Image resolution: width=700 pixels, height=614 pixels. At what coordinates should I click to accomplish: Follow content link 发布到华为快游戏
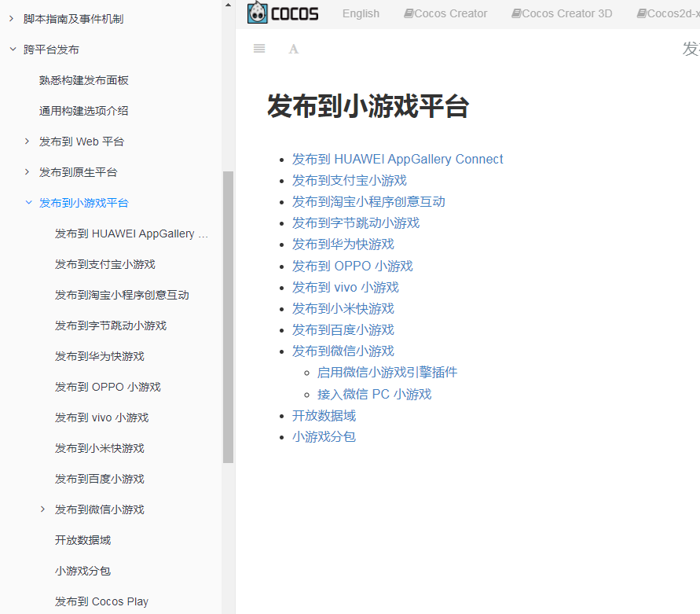click(x=343, y=244)
